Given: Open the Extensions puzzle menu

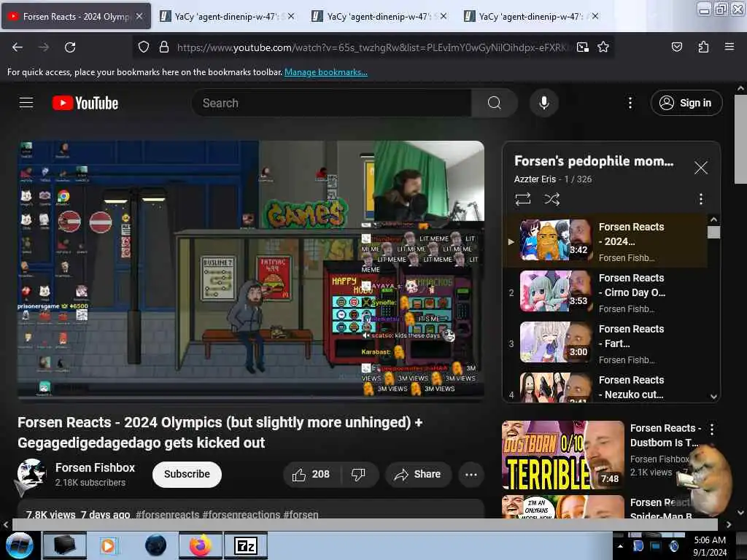Looking at the screenshot, I should [703, 47].
